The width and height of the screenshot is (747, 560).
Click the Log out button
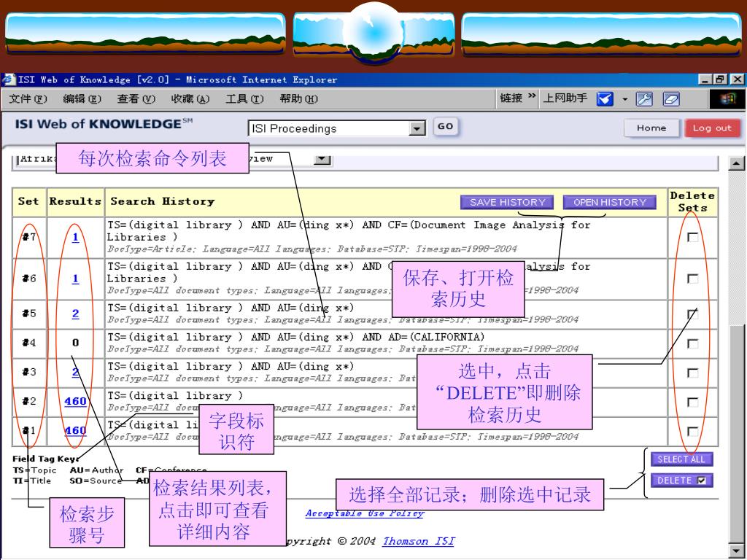point(712,128)
